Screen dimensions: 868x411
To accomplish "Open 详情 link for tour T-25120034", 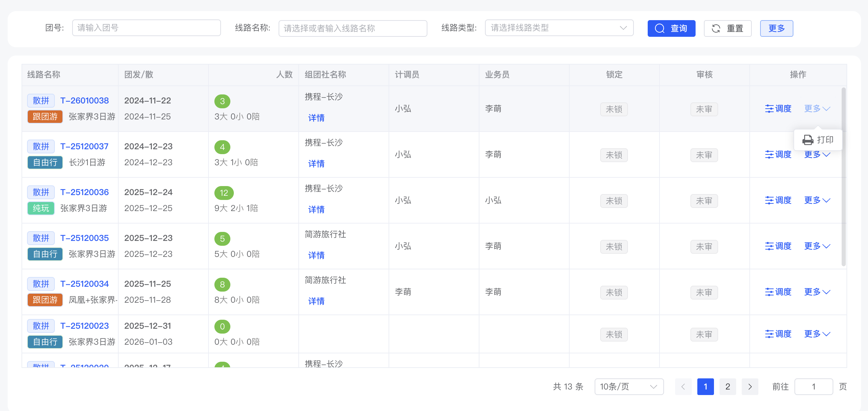I will (x=316, y=301).
